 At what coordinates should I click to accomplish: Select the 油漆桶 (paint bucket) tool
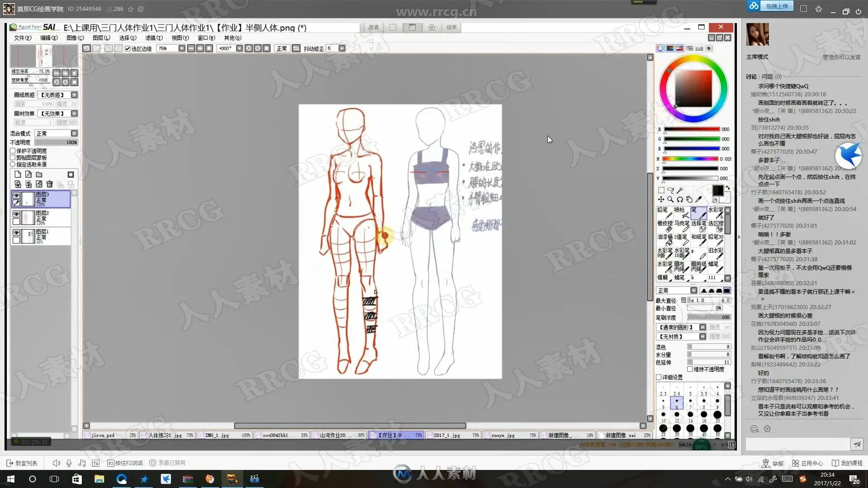coord(664,239)
